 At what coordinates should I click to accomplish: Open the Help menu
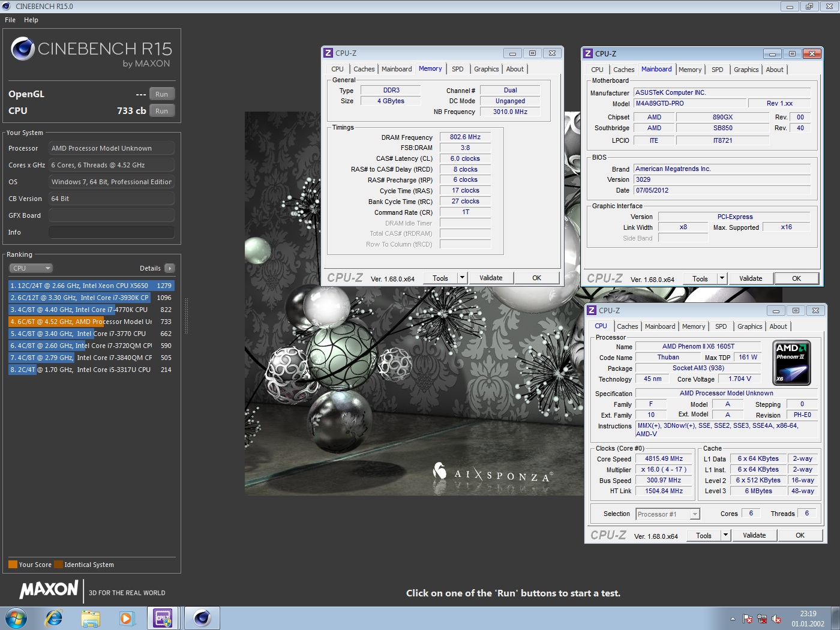[x=31, y=20]
